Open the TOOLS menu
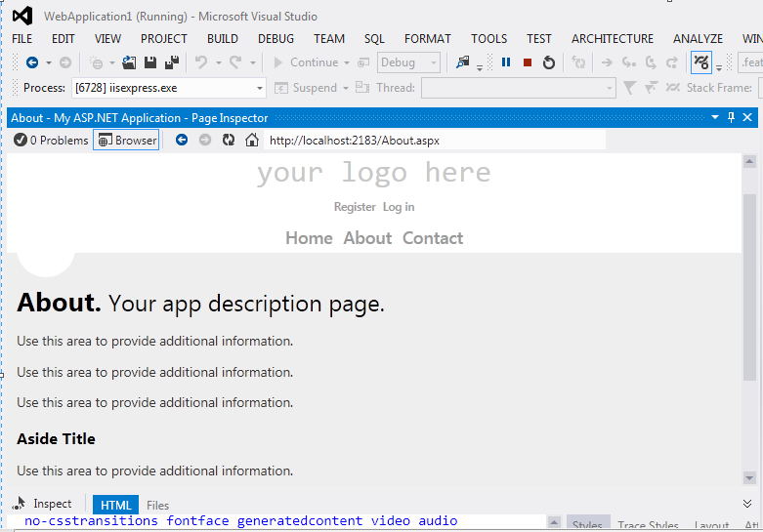The width and height of the screenshot is (763, 532). pos(489,39)
